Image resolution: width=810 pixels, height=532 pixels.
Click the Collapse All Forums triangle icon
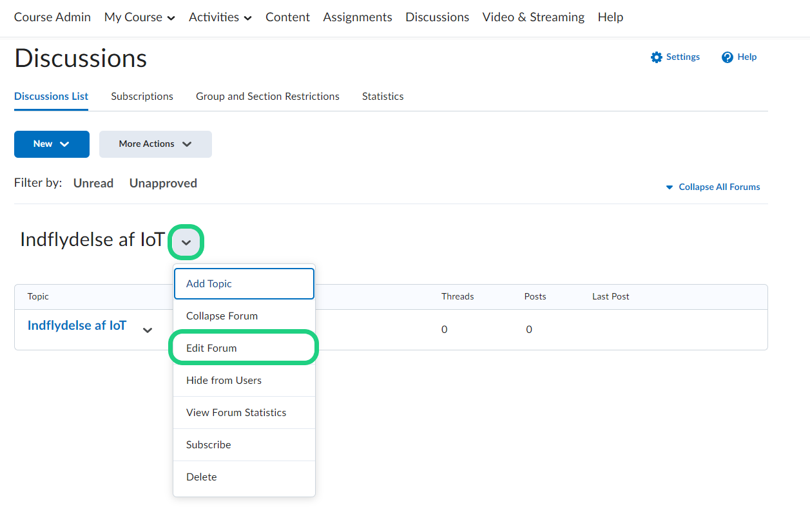[x=669, y=187]
